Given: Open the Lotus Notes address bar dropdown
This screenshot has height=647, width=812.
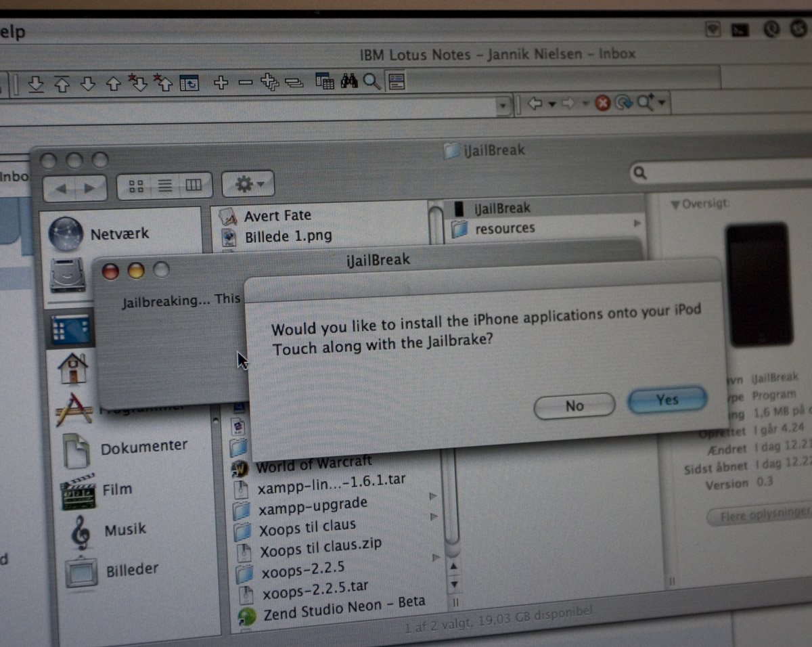Looking at the screenshot, I should pyautogui.click(x=503, y=106).
